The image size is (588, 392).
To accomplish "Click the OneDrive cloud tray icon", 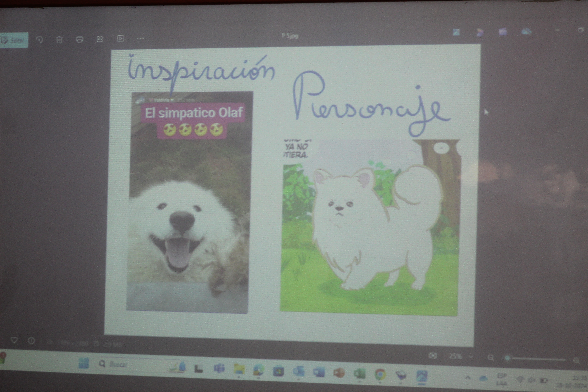I will (x=483, y=378).
